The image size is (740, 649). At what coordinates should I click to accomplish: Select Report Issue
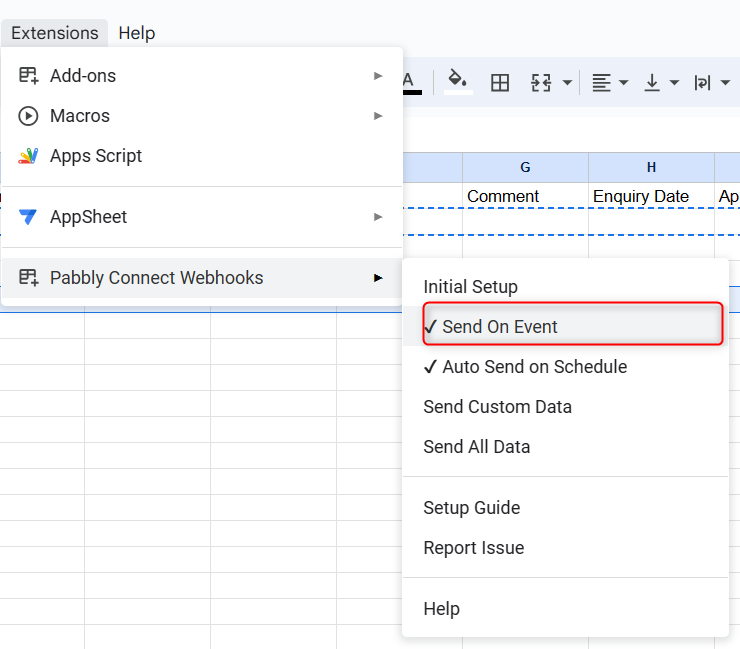point(565,548)
